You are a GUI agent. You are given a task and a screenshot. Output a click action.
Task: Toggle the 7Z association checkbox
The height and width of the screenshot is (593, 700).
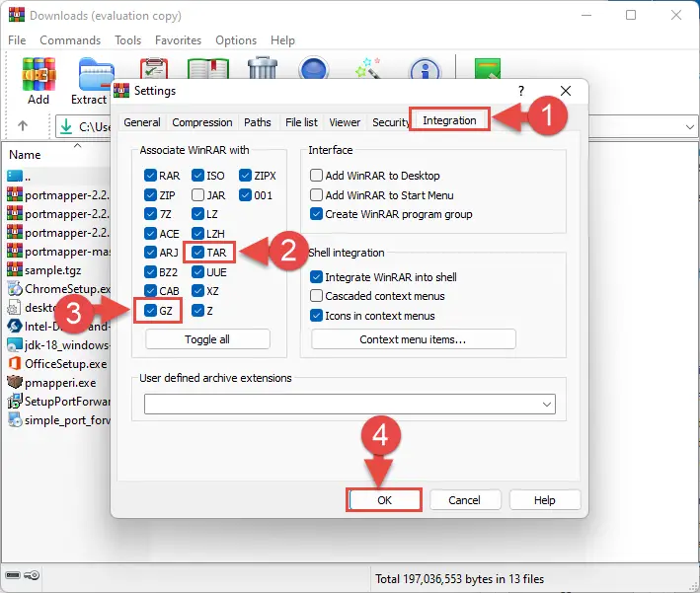point(150,214)
